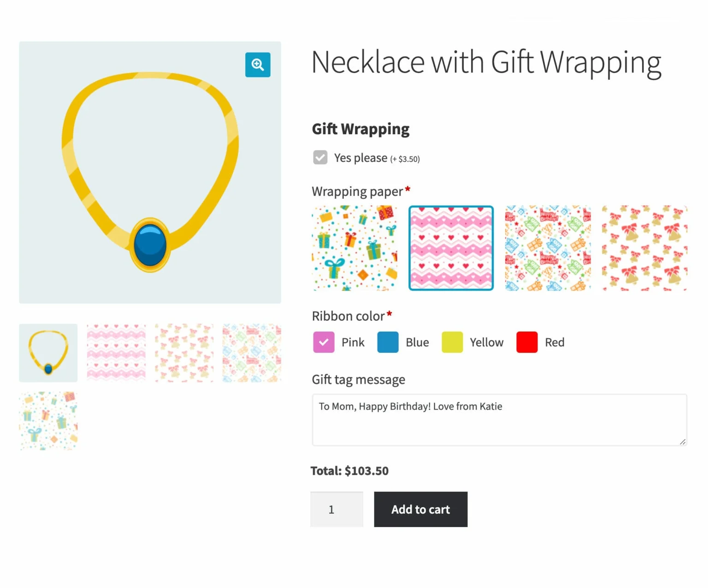The height and width of the screenshot is (588, 708).
Task: Deselect the Pink ribbon color checkmark
Action: pos(323,342)
